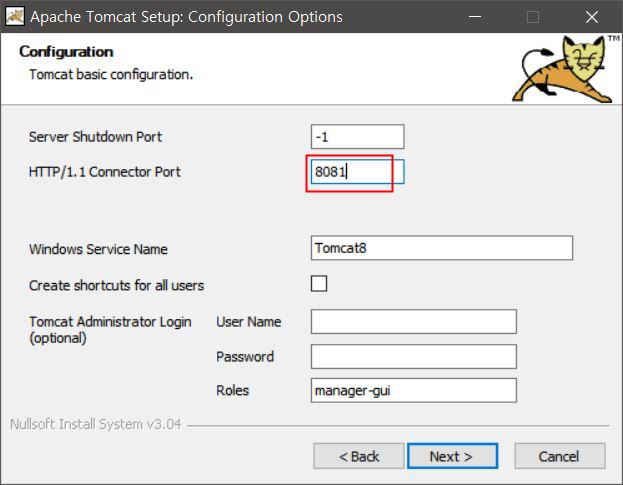Click the Roles label
The width and height of the screenshot is (623, 485).
232,390
